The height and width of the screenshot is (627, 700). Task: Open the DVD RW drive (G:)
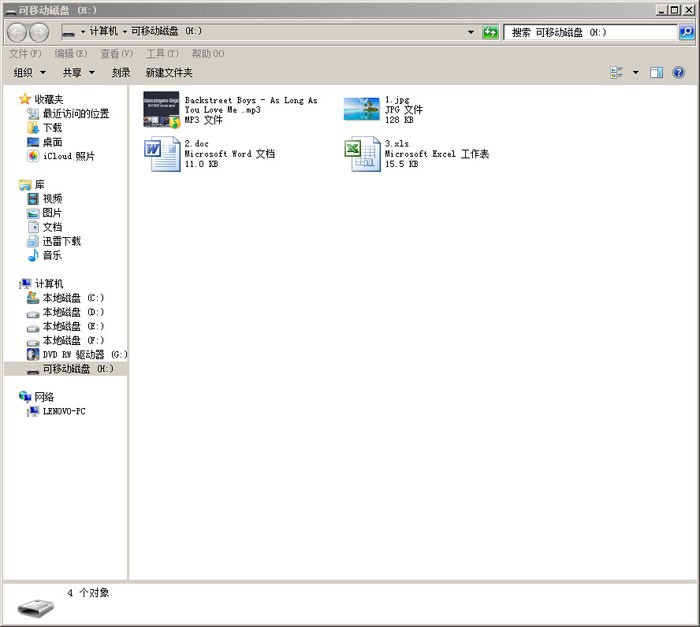[x=84, y=354]
